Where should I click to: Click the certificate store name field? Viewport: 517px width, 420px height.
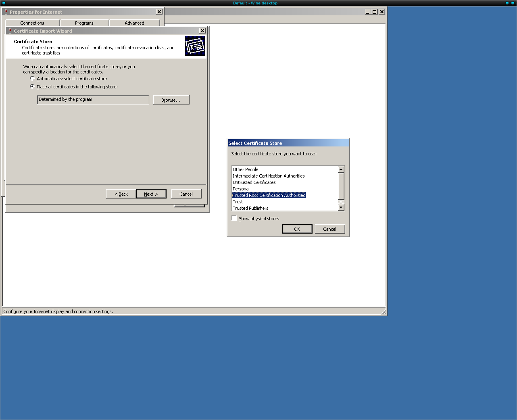[93, 100]
